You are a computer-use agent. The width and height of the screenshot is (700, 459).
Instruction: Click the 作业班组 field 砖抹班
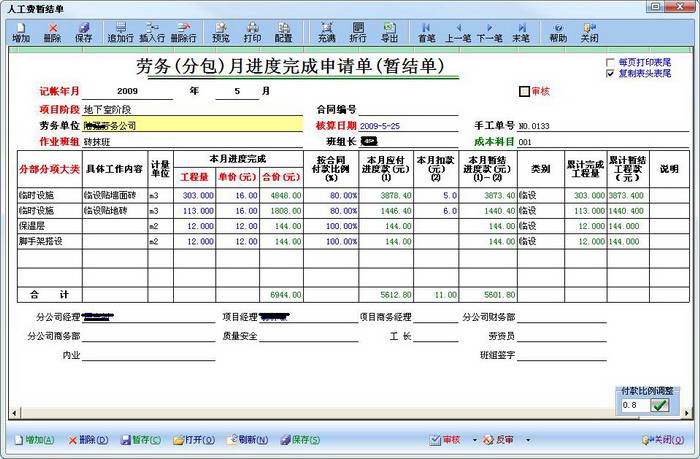point(192,142)
